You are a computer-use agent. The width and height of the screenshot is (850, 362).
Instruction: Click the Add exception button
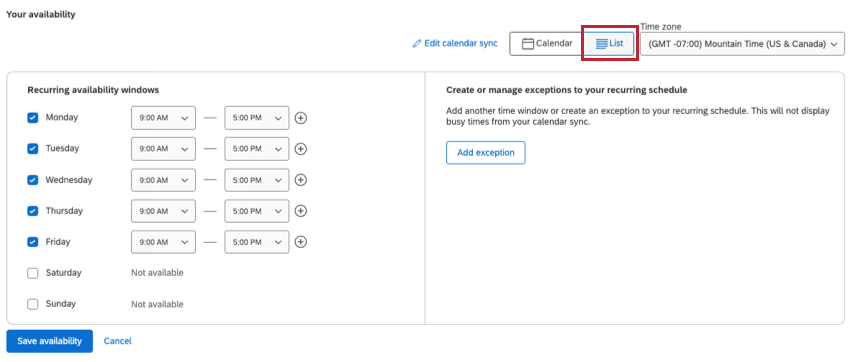coord(486,153)
